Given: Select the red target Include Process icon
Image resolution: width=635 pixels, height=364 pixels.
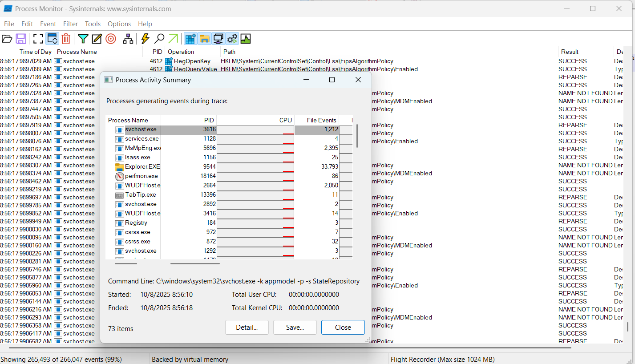Looking at the screenshot, I should coord(111,39).
